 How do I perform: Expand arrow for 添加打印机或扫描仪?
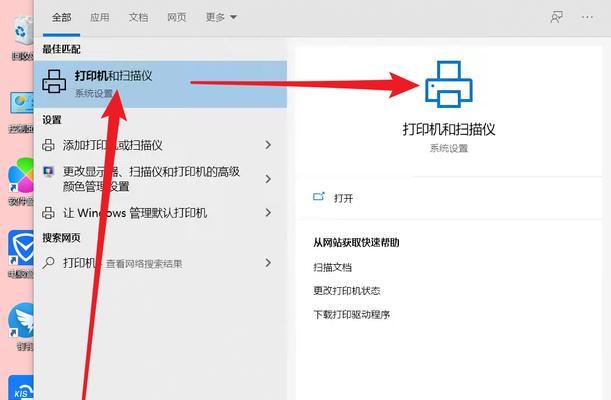point(268,145)
